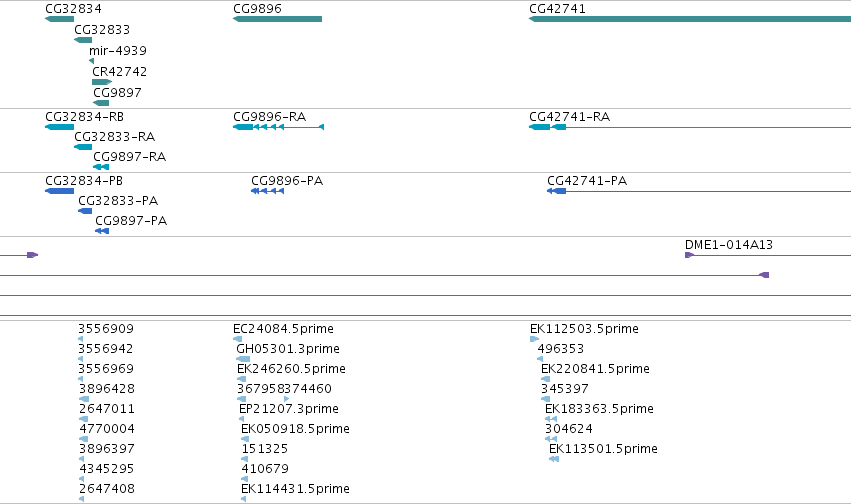851x504 pixels.
Task: Click the EK183363.5prime double-arrow feature
Action: click(x=551, y=419)
